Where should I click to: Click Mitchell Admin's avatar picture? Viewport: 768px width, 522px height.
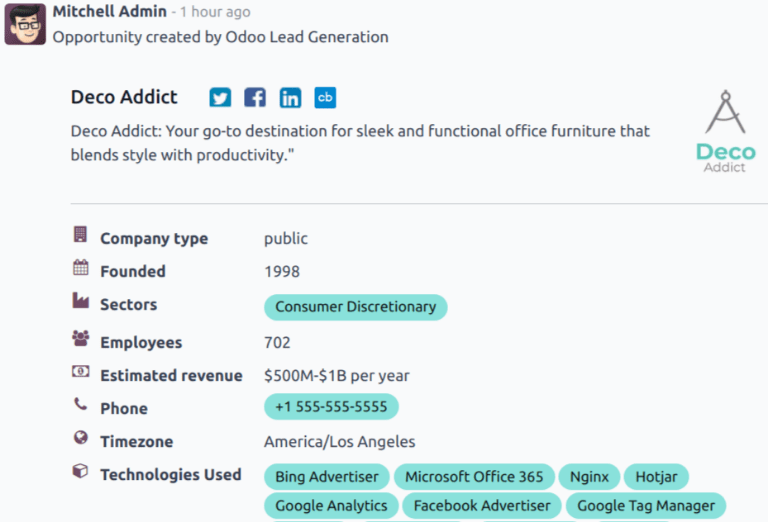click(25, 24)
